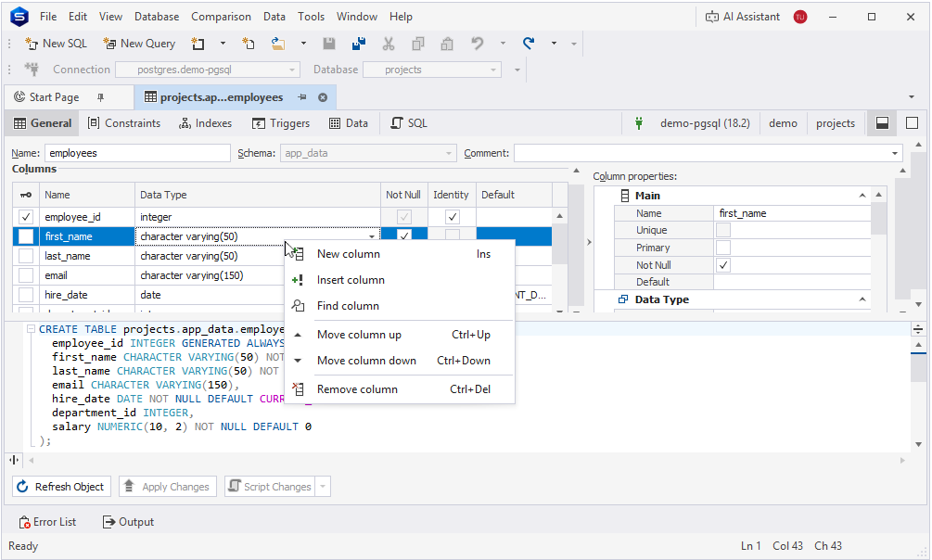
Task: Choose Move column up from context menu
Action: point(400,335)
